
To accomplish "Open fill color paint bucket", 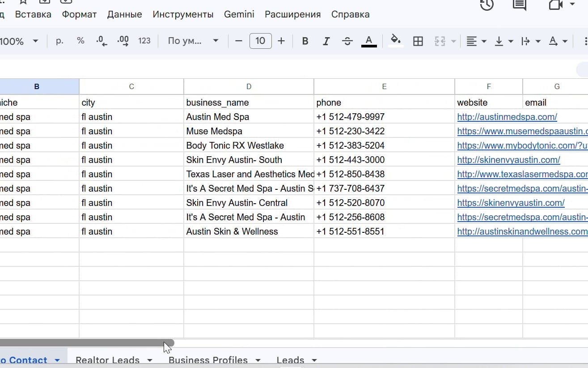I will (395, 41).
